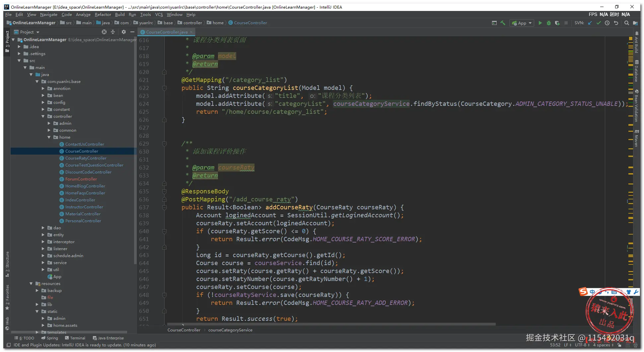The height and width of the screenshot is (352, 644).
Task: Show SVN history clock icon
Action: tap(607, 23)
